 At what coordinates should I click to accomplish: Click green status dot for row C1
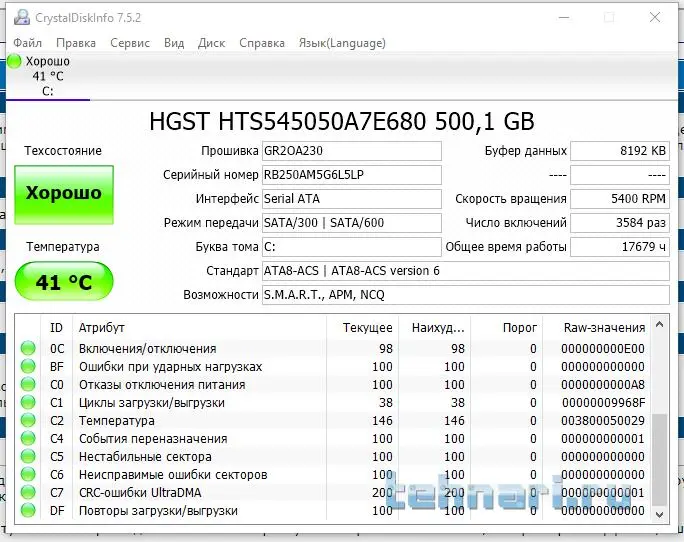point(28,402)
